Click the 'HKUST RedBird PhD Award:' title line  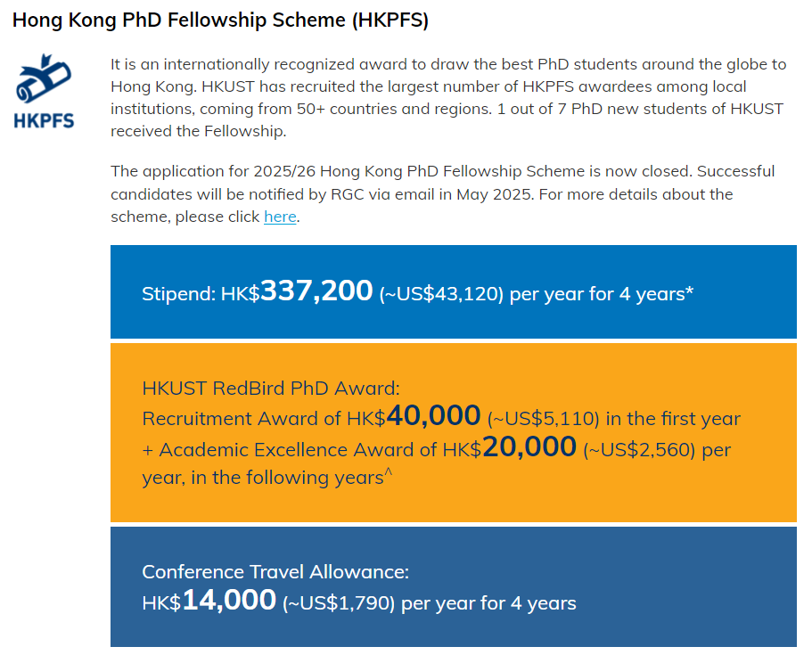271,389
